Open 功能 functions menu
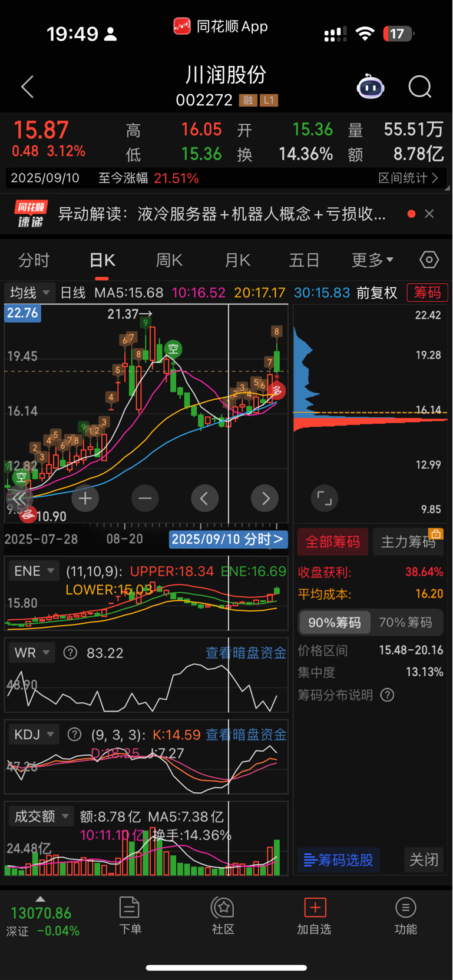 coord(406,916)
